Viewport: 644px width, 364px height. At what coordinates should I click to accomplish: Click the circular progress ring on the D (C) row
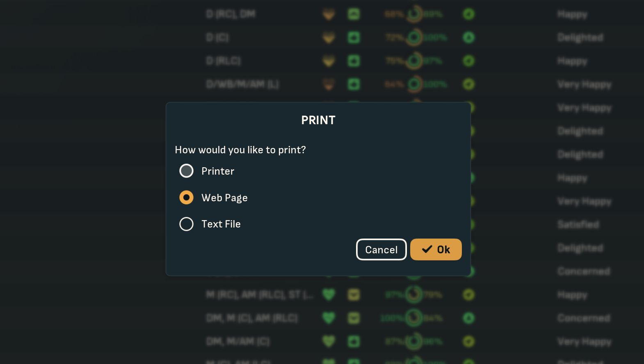click(x=413, y=37)
